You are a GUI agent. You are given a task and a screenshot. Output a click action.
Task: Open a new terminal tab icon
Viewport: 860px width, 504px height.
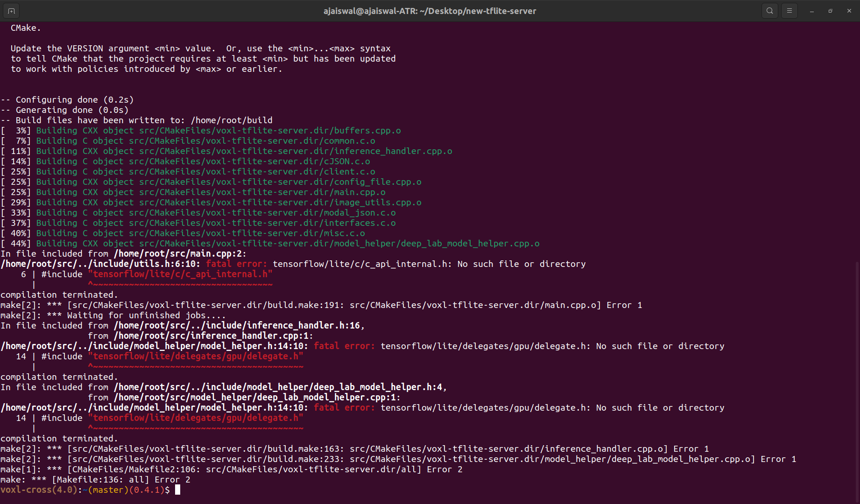[x=11, y=11]
